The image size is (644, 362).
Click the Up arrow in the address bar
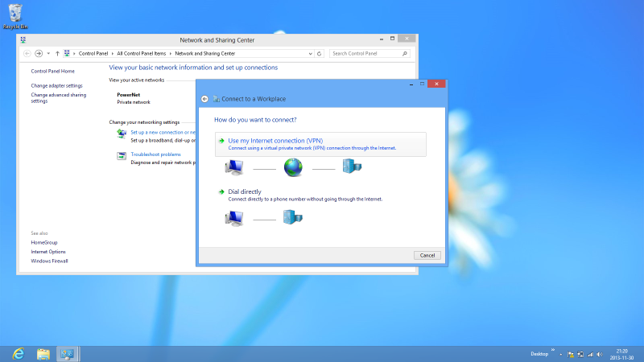(57, 53)
